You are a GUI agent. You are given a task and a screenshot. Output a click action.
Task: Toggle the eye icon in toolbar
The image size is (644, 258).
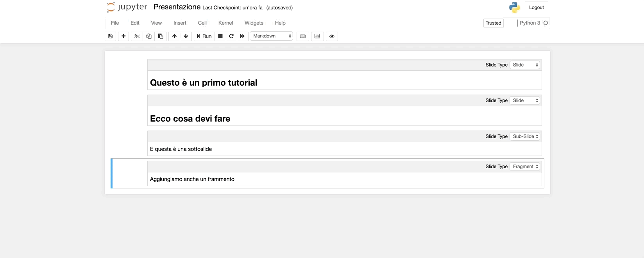pos(332,36)
